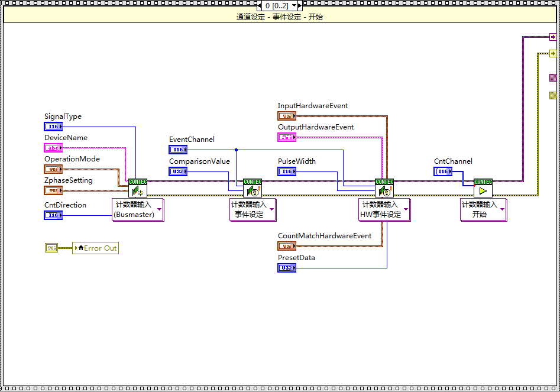
Task: Select the DeviceName string terminal
Action: pyautogui.click(x=53, y=148)
